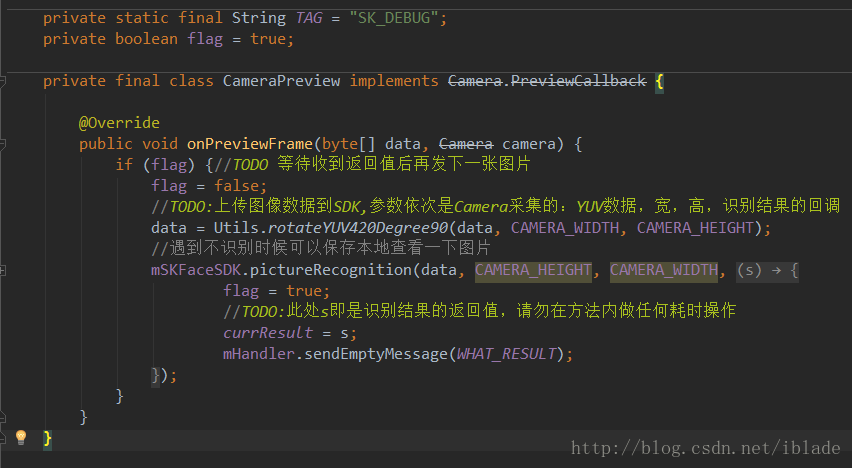Click the TODO comment about 上传图像数据到SDK

coord(496,207)
